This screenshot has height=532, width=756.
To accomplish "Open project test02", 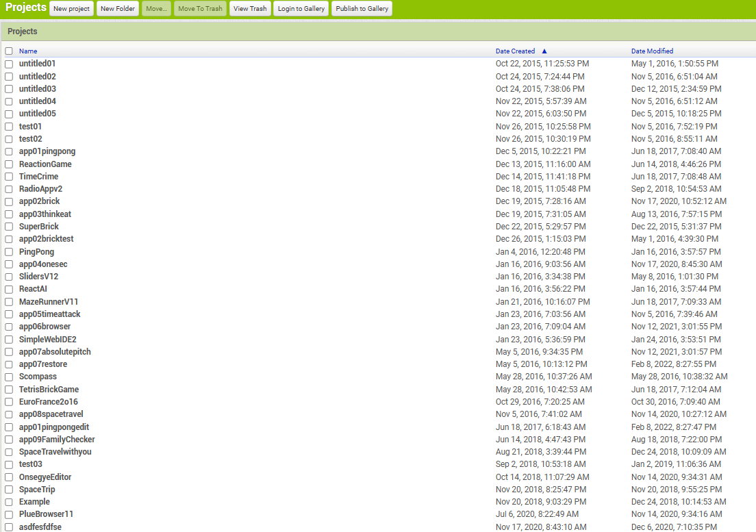I will pyautogui.click(x=30, y=139).
